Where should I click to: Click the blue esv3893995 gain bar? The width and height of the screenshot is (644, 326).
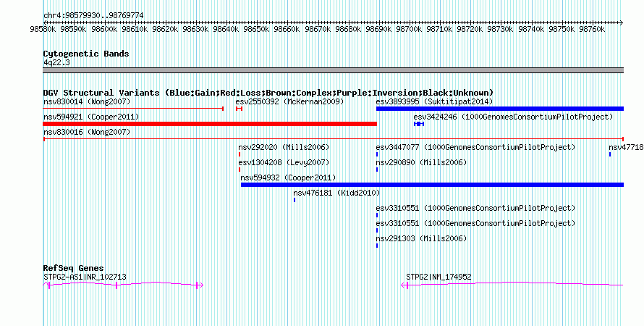[500, 109]
